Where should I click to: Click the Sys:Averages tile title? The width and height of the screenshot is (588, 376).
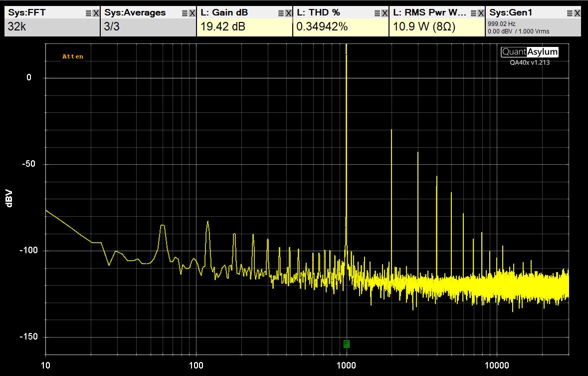[135, 12]
